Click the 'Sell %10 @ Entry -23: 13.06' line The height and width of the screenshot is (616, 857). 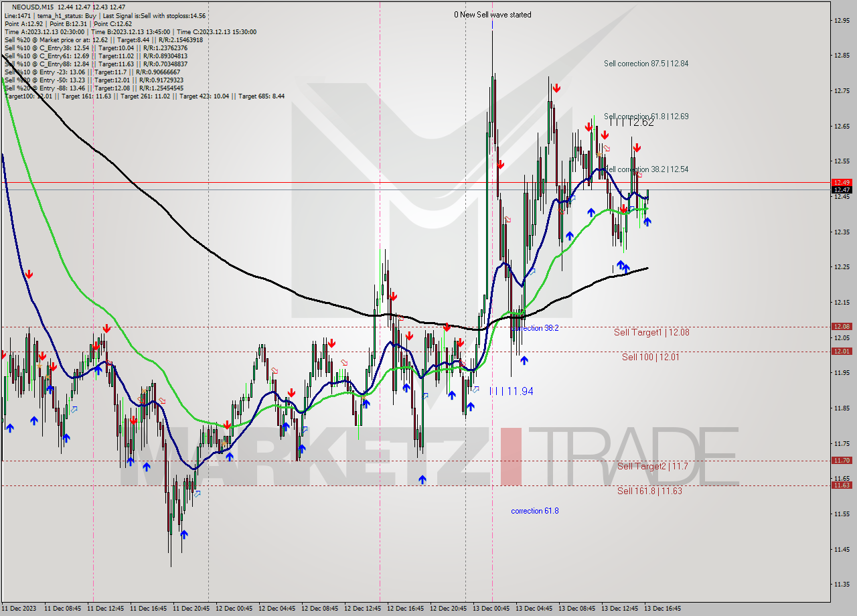pyautogui.click(x=94, y=72)
